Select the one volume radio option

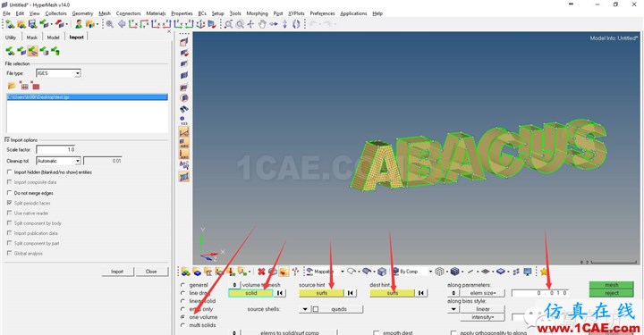[x=182, y=317]
